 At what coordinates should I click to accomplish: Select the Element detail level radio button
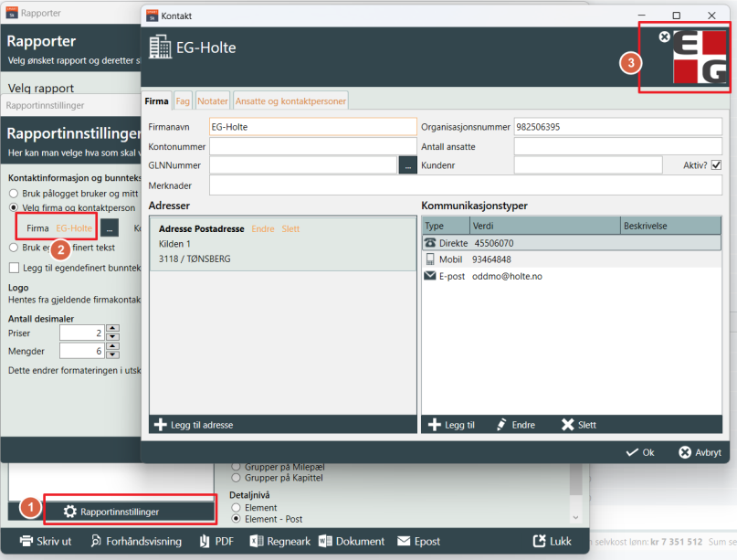pyautogui.click(x=237, y=507)
